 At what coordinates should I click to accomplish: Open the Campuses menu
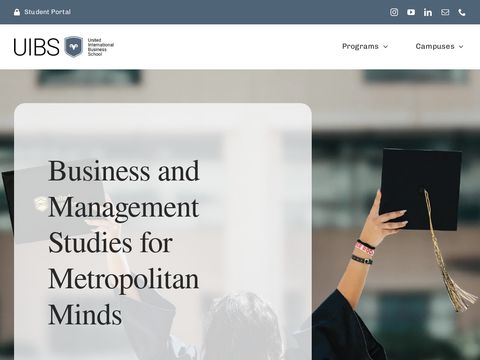coord(435,46)
